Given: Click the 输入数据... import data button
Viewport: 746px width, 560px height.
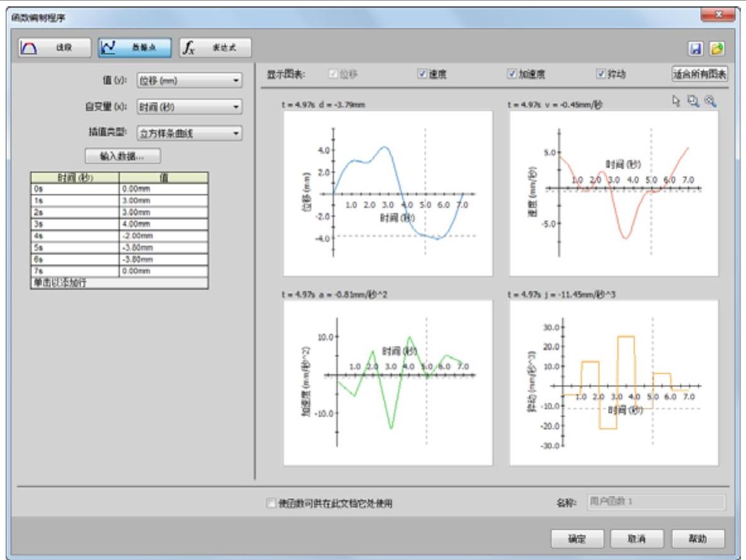Looking at the screenshot, I should click(x=122, y=156).
